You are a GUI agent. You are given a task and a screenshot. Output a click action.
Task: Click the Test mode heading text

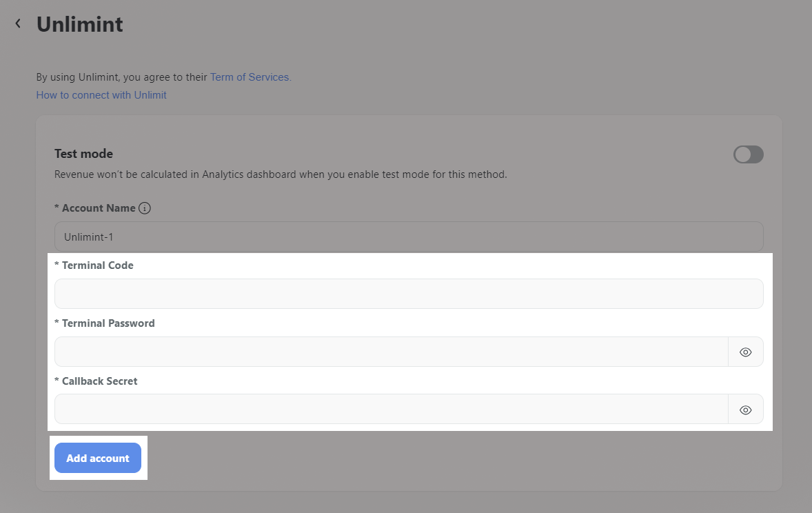(x=84, y=154)
